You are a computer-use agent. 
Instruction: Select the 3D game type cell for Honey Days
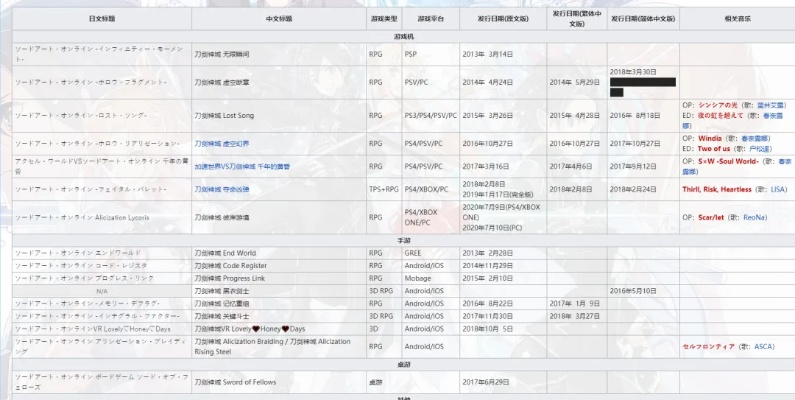pyautogui.click(x=384, y=329)
